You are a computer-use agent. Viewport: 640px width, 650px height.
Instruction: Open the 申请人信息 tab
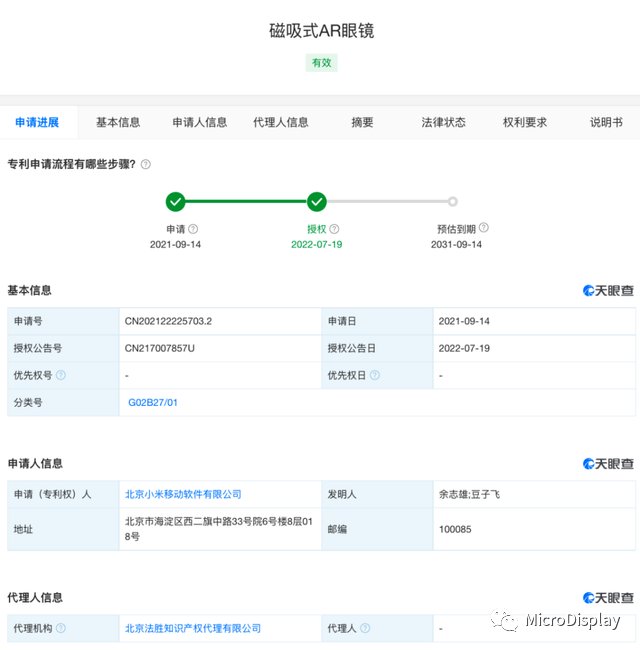point(200,122)
